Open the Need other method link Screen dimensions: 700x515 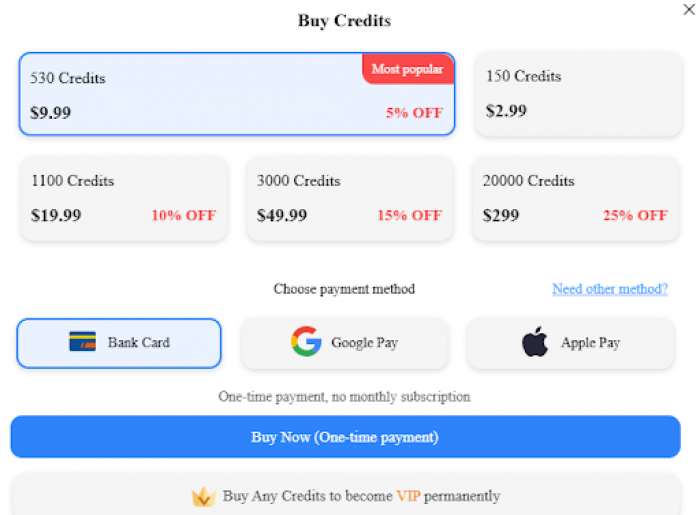[x=610, y=289]
